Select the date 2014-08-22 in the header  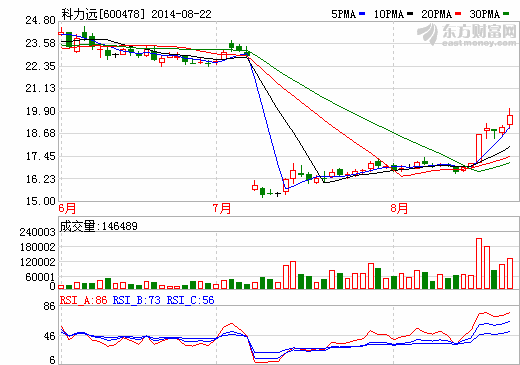(181, 14)
